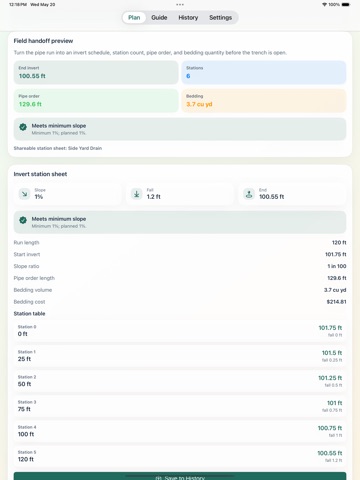The width and height of the screenshot is (360, 480).
Task: Tap the Run length 120 ft row
Action: (180, 243)
